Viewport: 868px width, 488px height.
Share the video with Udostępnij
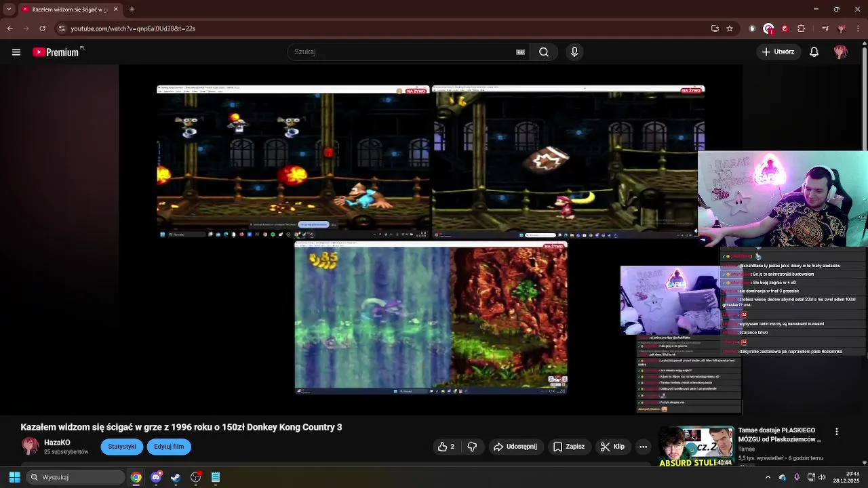515,447
